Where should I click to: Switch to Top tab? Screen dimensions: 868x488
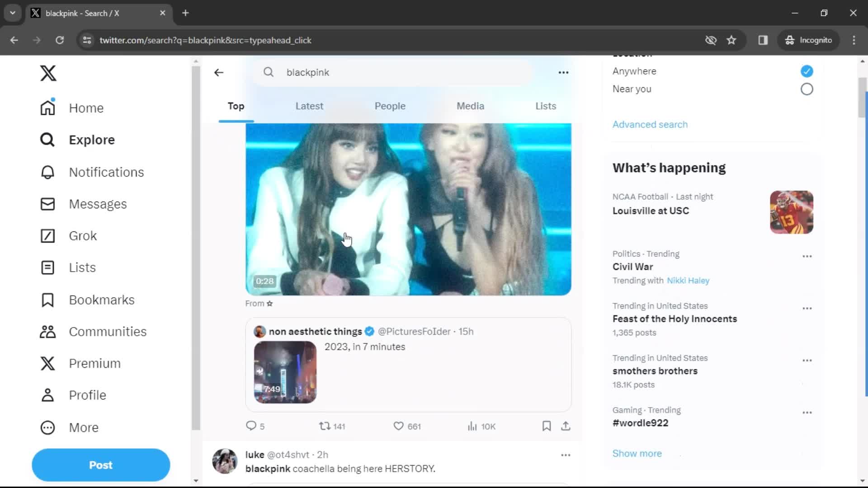click(236, 106)
